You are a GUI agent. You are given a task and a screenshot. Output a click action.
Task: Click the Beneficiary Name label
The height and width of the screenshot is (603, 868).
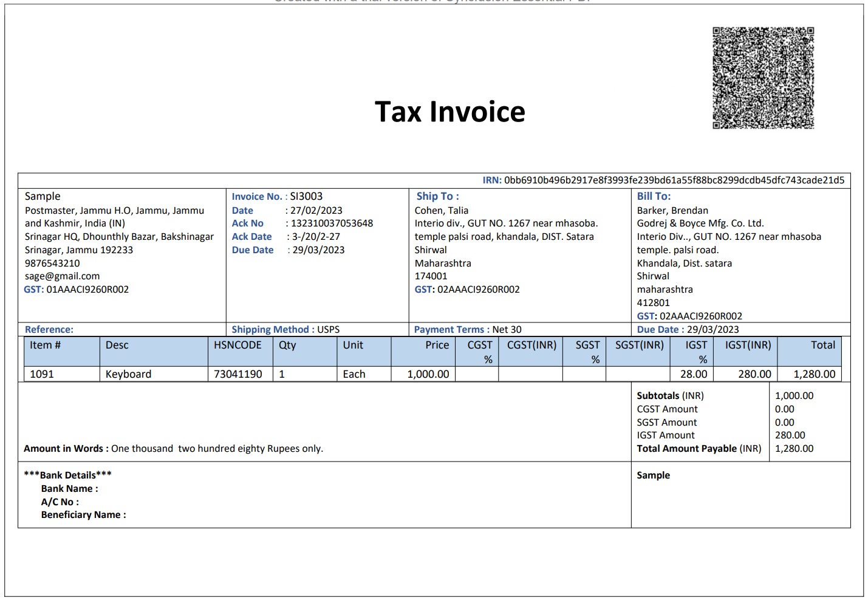(83, 515)
